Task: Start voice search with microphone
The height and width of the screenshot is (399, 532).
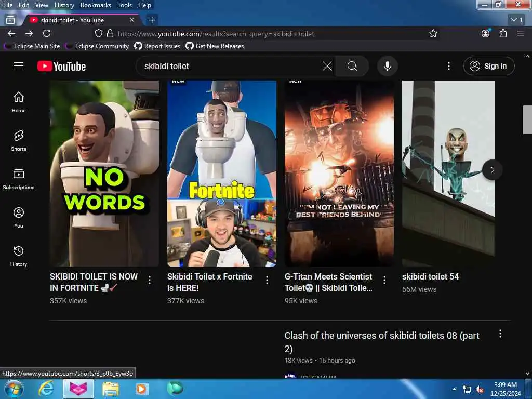Action: (387, 66)
